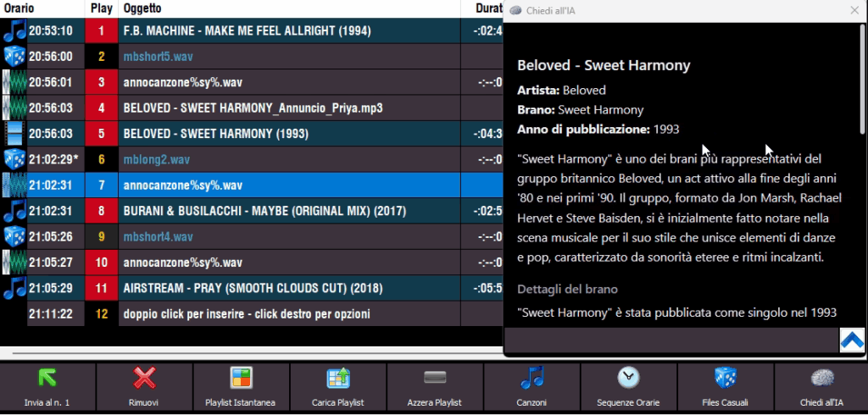Click the doppio click per inserire row
This screenshot has height=415, width=868.
[246, 313]
